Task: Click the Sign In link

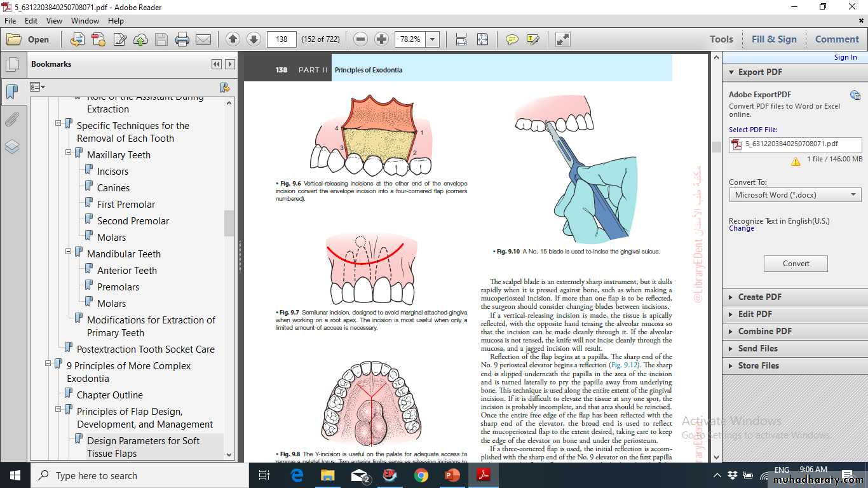Action: point(845,57)
